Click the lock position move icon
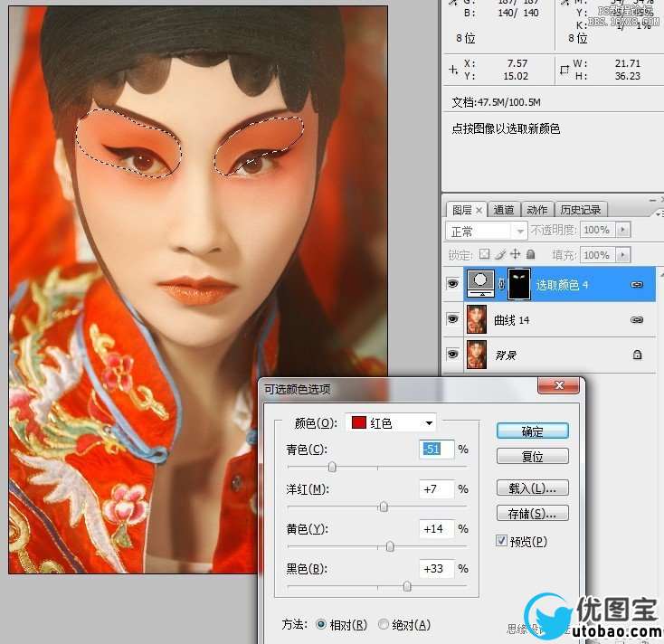The width and height of the screenshot is (664, 644). pyautogui.click(x=516, y=255)
